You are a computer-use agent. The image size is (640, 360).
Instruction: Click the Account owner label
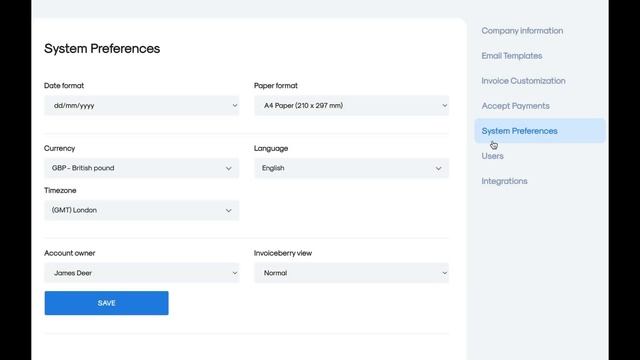pos(70,253)
